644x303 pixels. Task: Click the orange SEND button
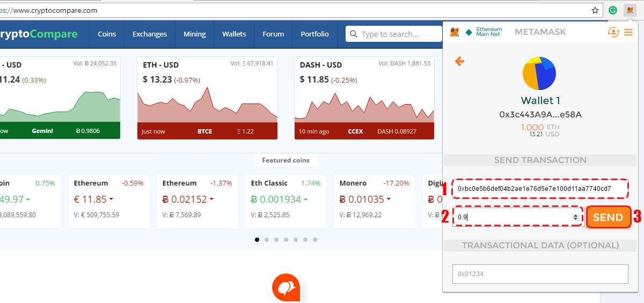tap(608, 217)
